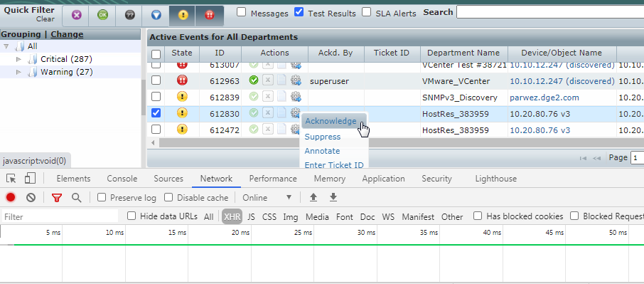Click the note icon for event 612963
Viewport: 644px width, 284px height.
click(281, 80)
